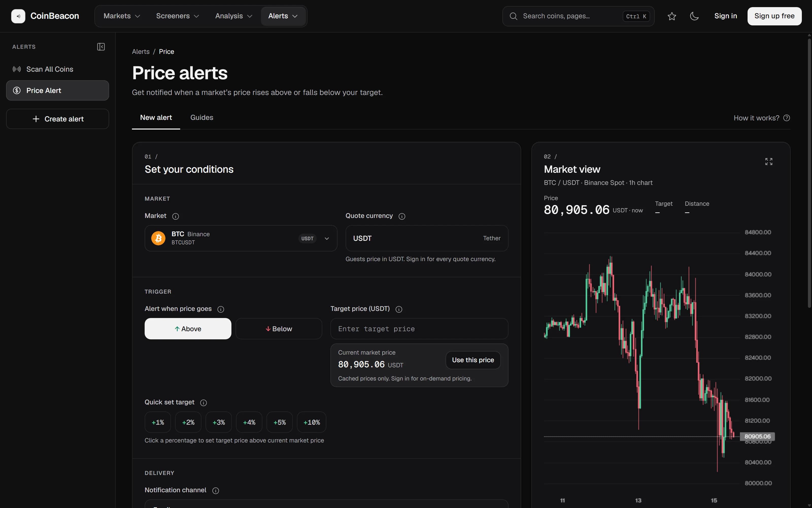Toggle dark mode moon icon

click(x=694, y=16)
